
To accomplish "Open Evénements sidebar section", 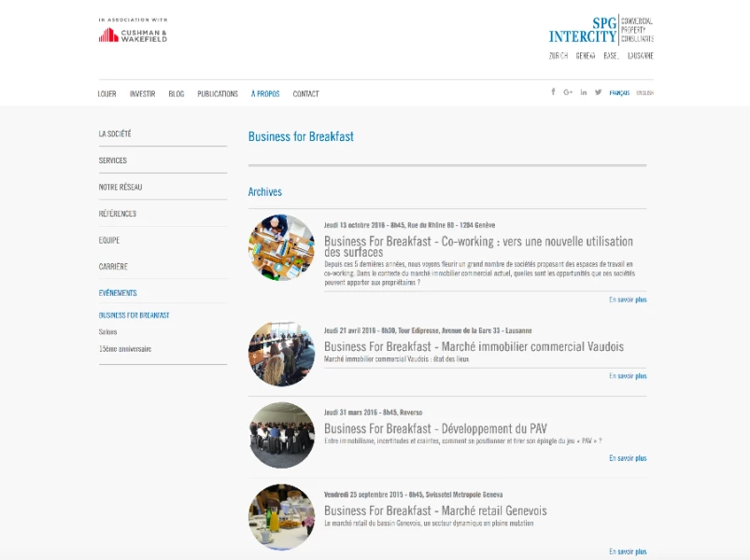I will tap(118, 293).
